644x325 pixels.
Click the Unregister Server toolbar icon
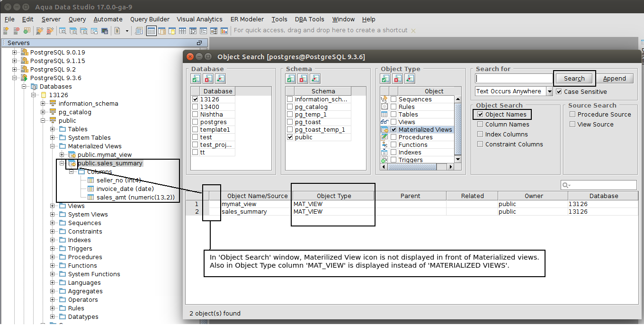[x=17, y=31]
